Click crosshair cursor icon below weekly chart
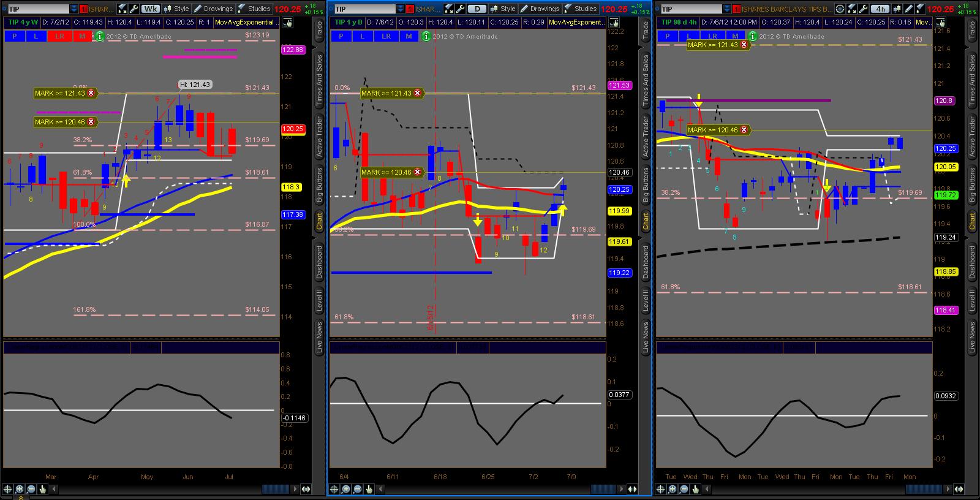Screen dimensions: 980x500 (8, 489)
